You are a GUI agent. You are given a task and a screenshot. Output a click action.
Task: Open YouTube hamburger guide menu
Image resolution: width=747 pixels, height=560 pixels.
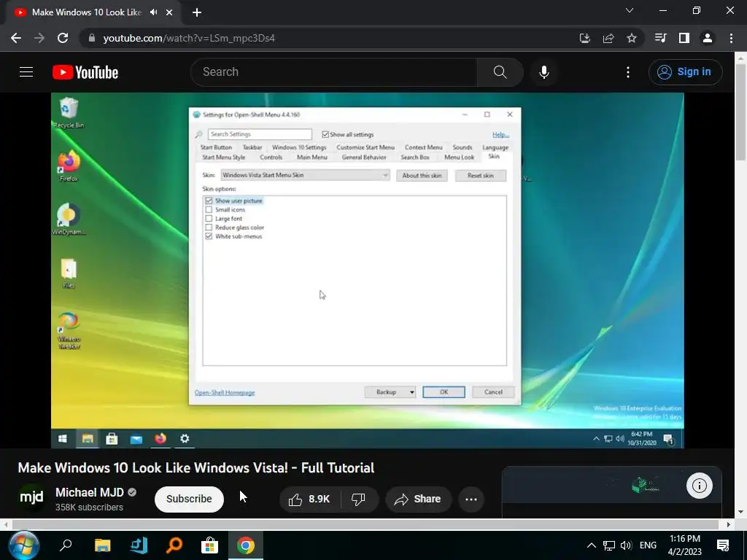pyautogui.click(x=26, y=72)
